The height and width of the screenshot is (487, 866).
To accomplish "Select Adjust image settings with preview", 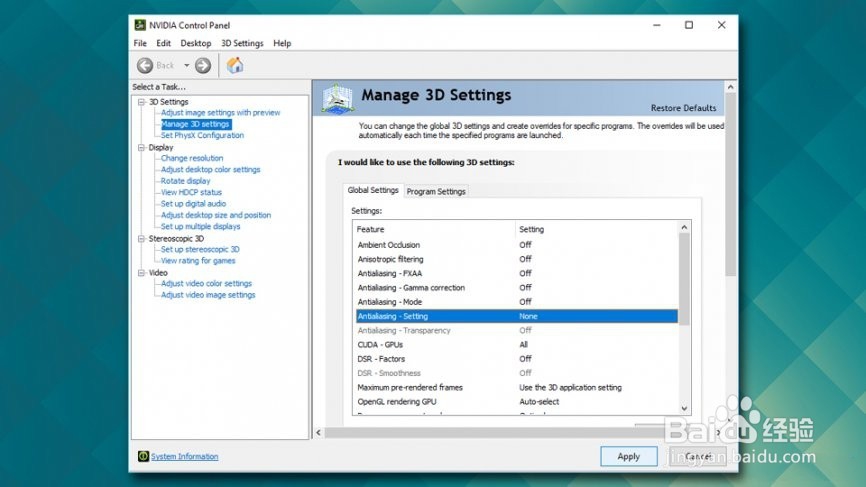I will pyautogui.click(x=220, y=113).
